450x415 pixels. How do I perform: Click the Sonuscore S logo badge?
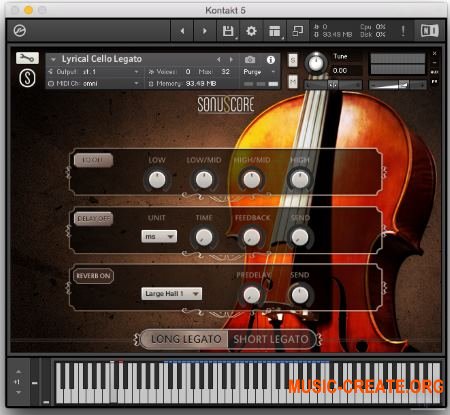(x=27, y=78)
